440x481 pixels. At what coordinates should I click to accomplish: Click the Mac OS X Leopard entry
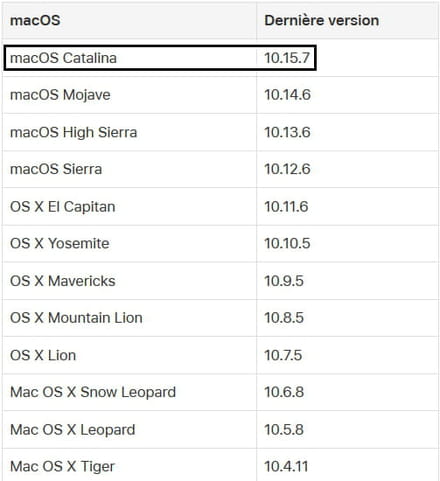[x=73, y=430]
